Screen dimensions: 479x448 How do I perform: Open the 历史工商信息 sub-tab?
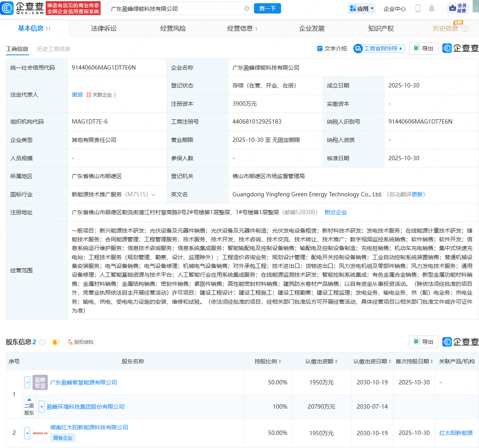54,49
